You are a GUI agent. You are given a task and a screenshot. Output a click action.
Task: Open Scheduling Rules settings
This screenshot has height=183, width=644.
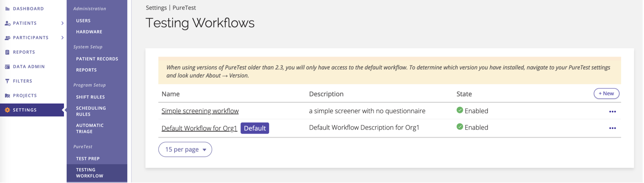pyautogui.click(x=91, y=111)
